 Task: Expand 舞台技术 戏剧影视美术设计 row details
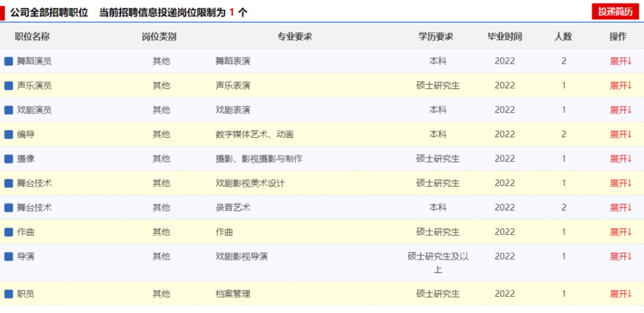pyautogui.click(x=621, y=183)
